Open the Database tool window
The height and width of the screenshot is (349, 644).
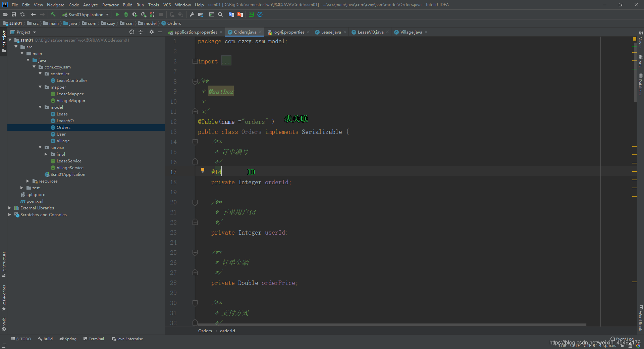tap(641, 84)
